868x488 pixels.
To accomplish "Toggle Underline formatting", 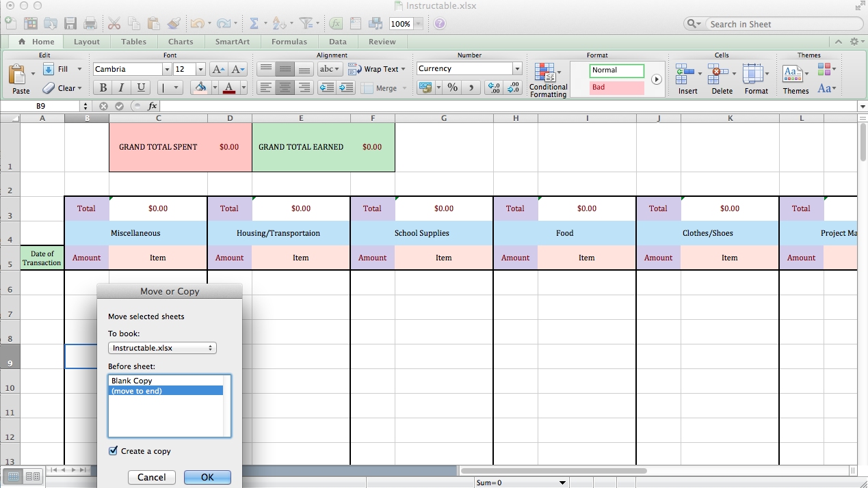I will click(141, 87).
